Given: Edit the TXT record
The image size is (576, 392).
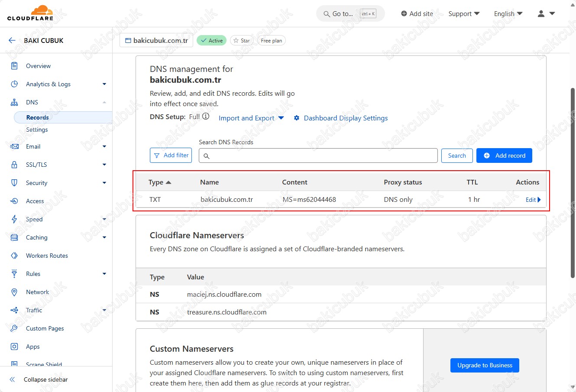Looking at the screenshot, I should click(x=533, y=200).
